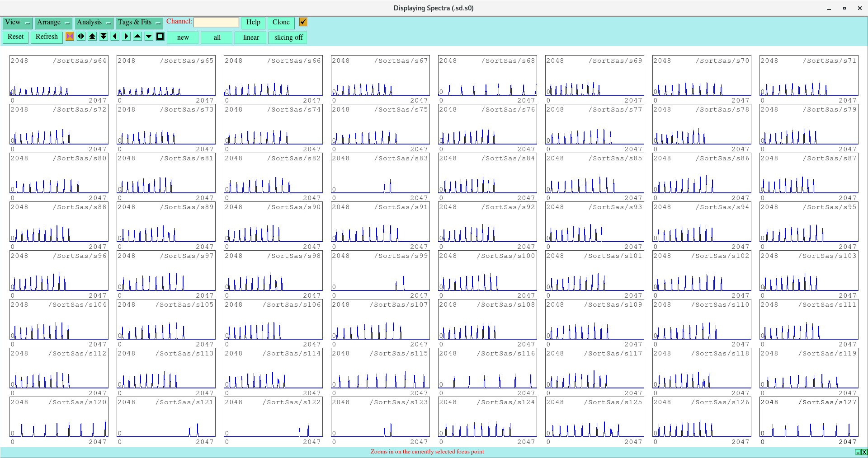Open the View dropdown menu
The image size is (868, 458).
(x=17, y=23)
